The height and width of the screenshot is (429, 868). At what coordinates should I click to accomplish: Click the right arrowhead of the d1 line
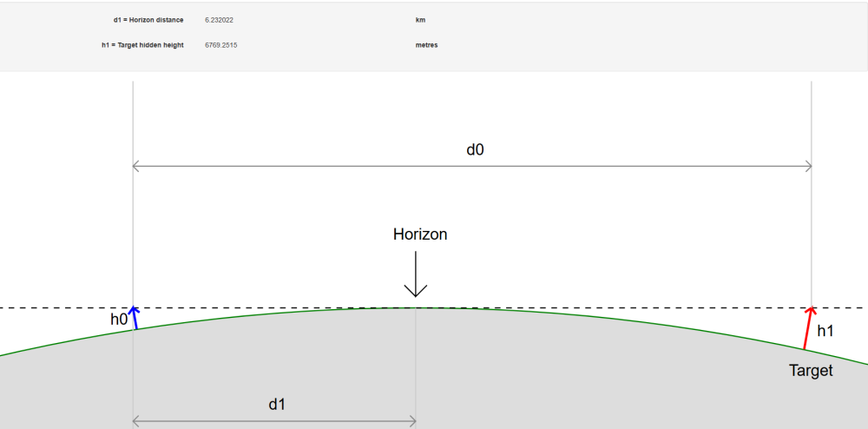tap(412, 421)
